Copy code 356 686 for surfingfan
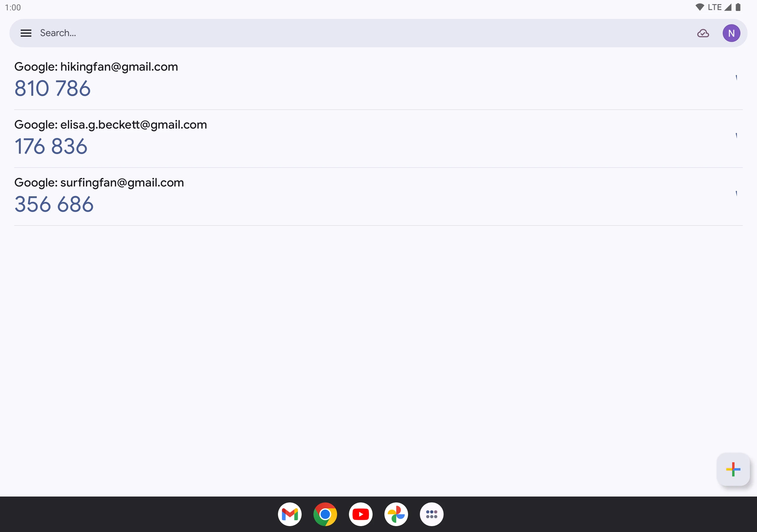 54,204
